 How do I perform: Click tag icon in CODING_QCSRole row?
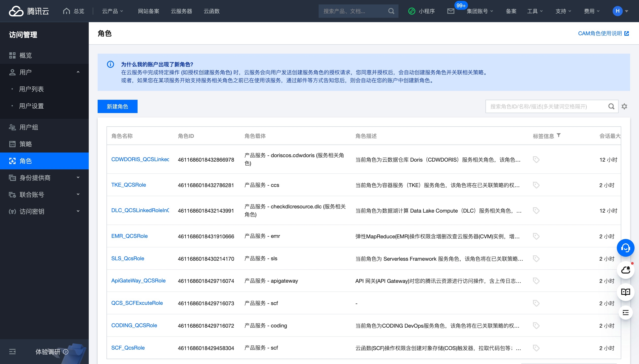[x=536, y=325]
